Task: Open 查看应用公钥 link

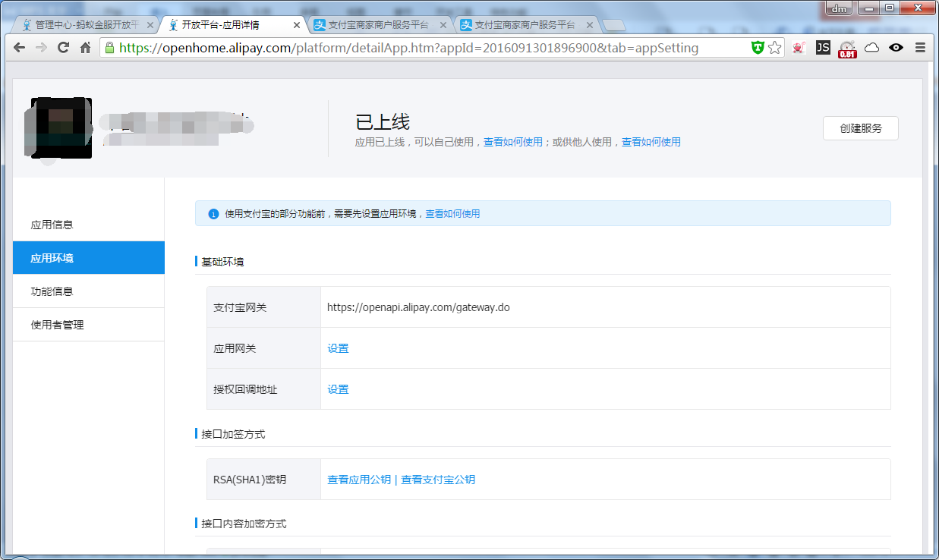Action: pyautogui.click(x=359, y=480)
